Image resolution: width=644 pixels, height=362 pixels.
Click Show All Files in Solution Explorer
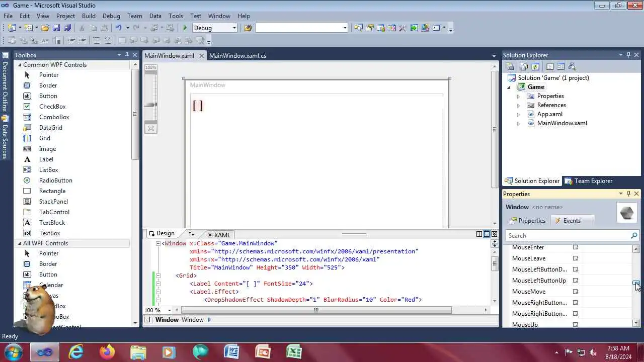[x=524, y=66]
